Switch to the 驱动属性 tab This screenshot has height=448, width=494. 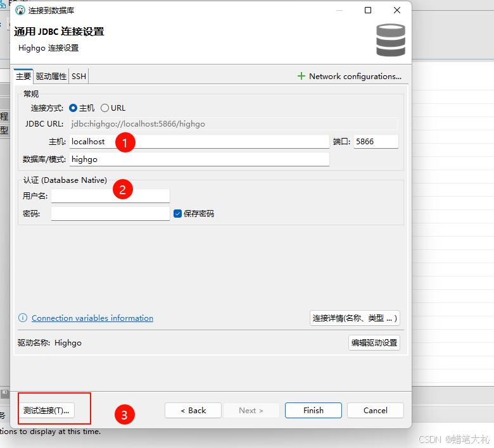click(x=51, y=76)
